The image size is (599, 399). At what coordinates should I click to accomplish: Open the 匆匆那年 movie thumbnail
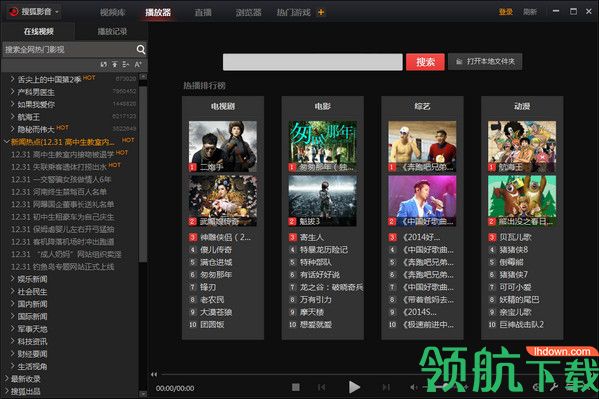click(x=322, y=146)
